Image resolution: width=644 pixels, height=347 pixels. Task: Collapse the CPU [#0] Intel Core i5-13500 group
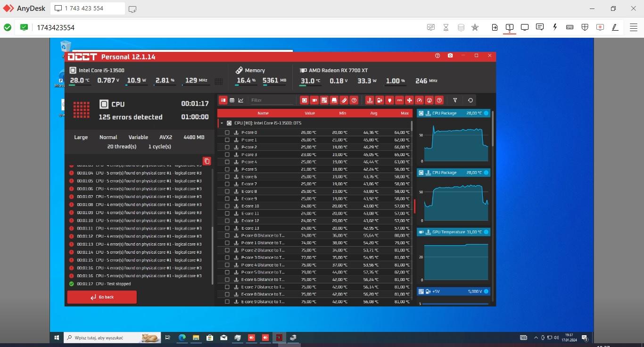click(222, 123)
